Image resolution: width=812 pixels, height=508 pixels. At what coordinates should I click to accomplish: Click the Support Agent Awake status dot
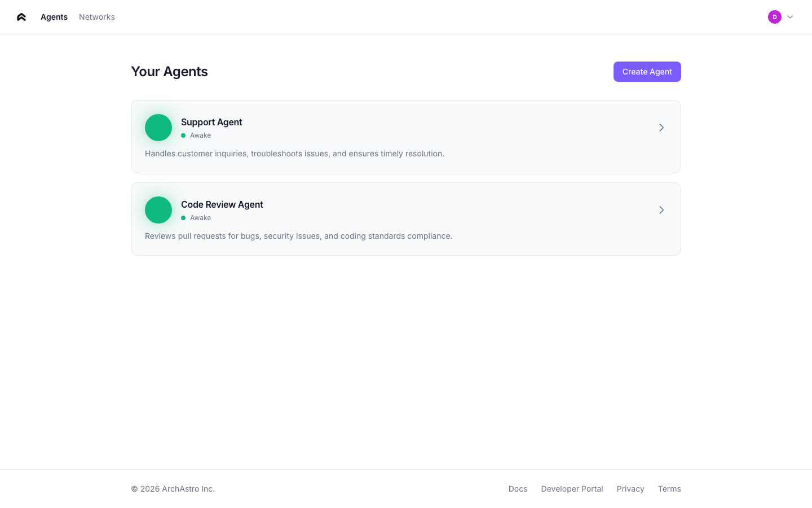tap(183, 135)
